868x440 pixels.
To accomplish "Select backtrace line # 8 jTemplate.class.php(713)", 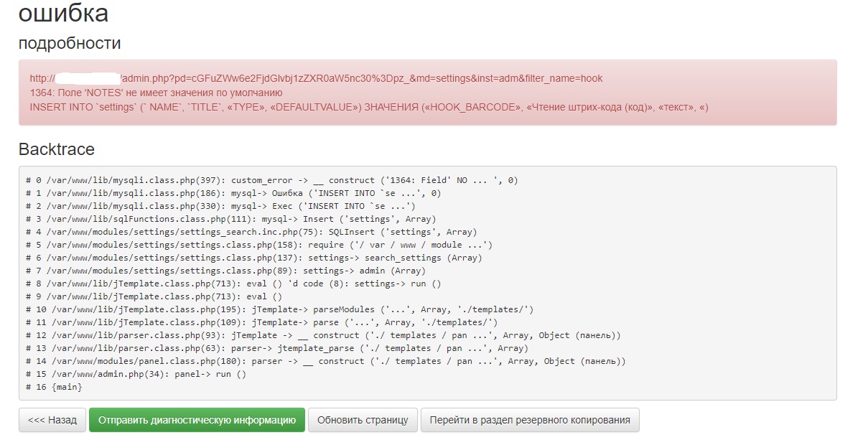I will pyautogui.click(x=233, y=284).
